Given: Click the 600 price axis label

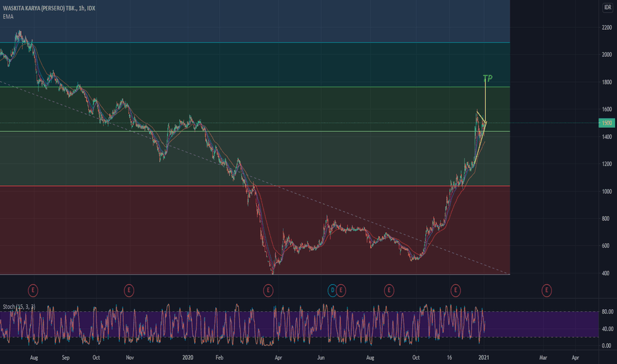Looking at the screenshot, I should tap(606, 246).
